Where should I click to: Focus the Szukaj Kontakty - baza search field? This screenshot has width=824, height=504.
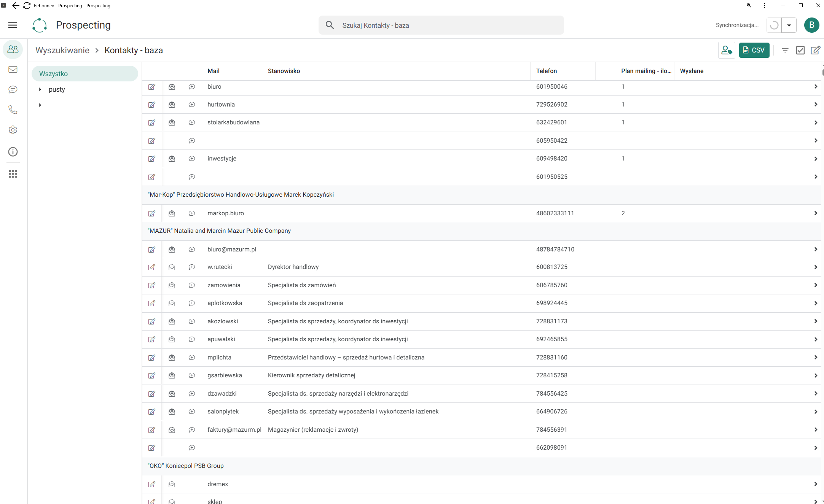(x=441, y=25)
